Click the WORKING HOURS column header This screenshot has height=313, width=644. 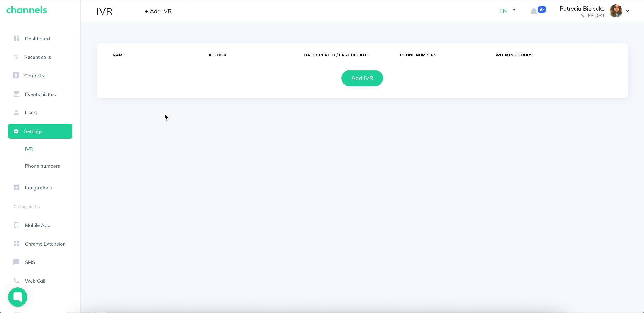(x=514, y=55)
